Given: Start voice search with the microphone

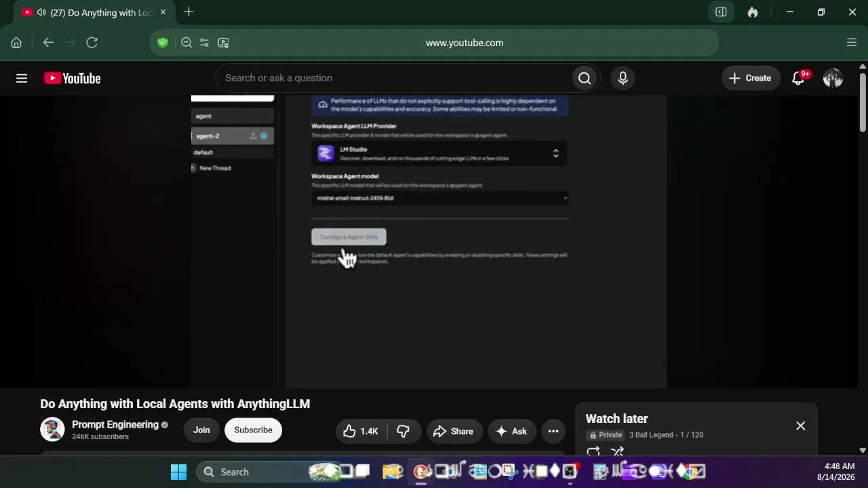Looking at the screenshot, I should point(623,78).
